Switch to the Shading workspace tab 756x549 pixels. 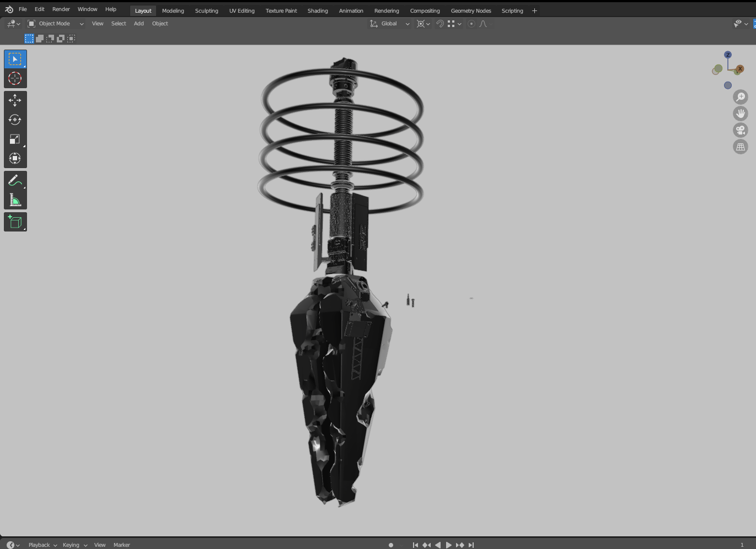(x=318, y=11)
